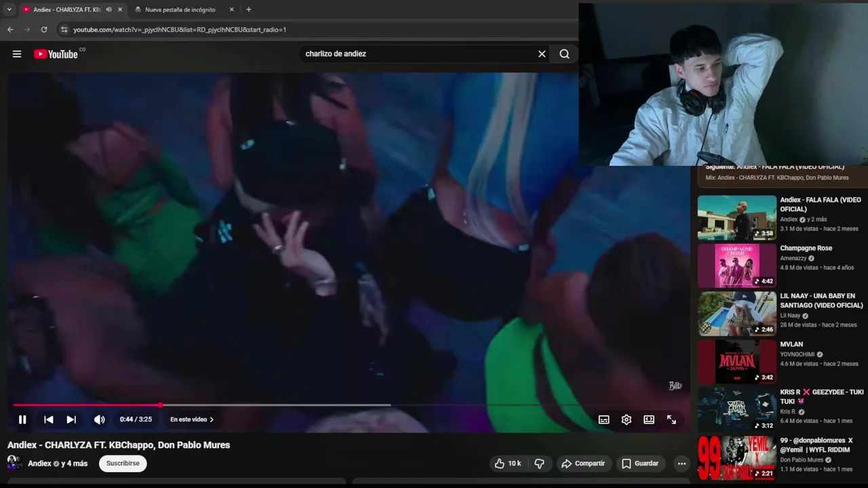Expand the 'En este video' chapters
The width and height of the screenshot is (868, 488).
pyautogui.click(x=192, y=420)
